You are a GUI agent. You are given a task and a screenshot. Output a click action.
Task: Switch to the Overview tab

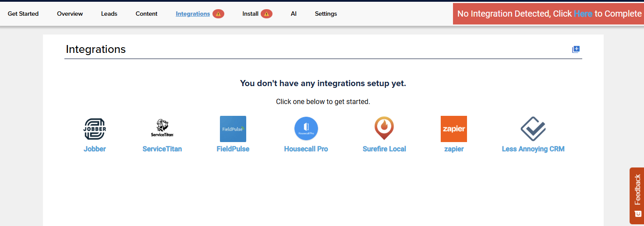[x=70, y=14]
